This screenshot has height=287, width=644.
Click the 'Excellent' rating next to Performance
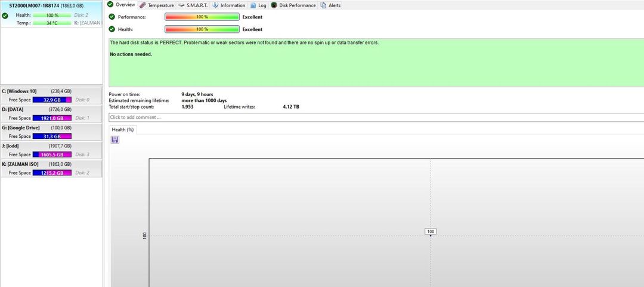point(252,17)
